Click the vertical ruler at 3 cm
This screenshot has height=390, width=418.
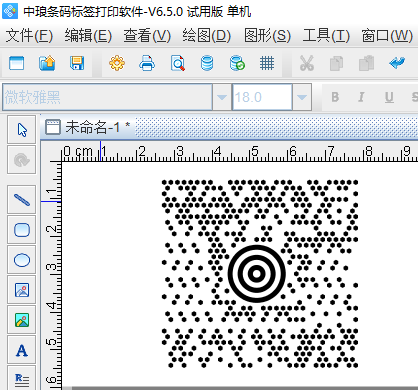(x=51, y=267)
